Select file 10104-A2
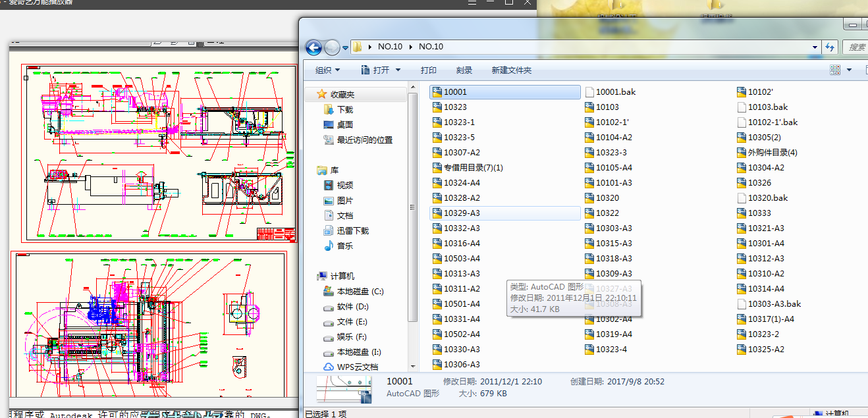The width and height of the screenshot is (868, 418). [609, 138]
